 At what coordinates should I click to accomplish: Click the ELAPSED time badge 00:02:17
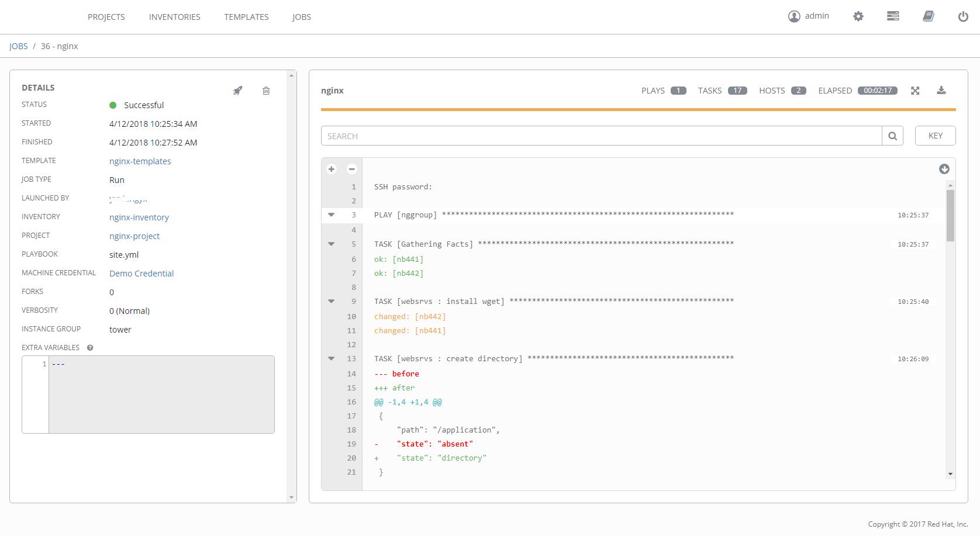(878, 91)
